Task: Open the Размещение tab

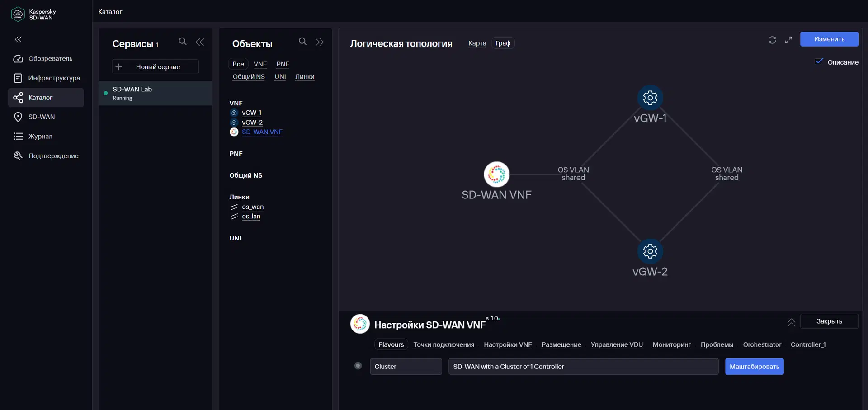Action: (x=561, y=345)
